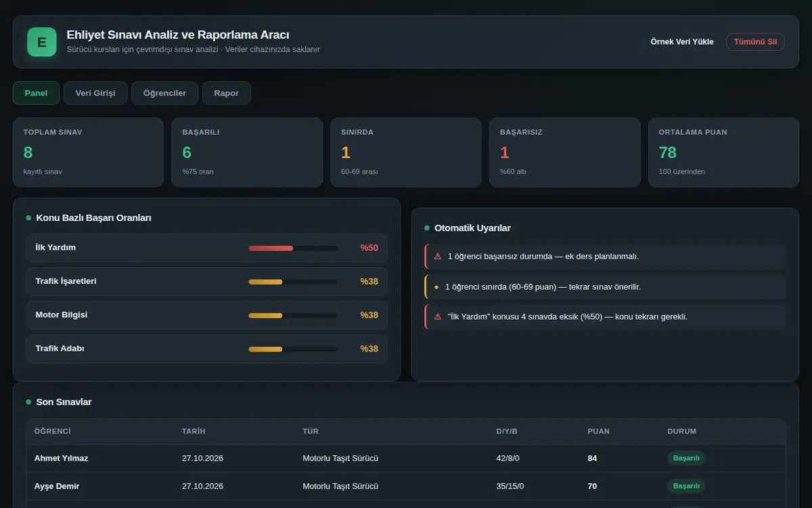
Task: Click the DURUM column header
Action: [x=681, y=431]
